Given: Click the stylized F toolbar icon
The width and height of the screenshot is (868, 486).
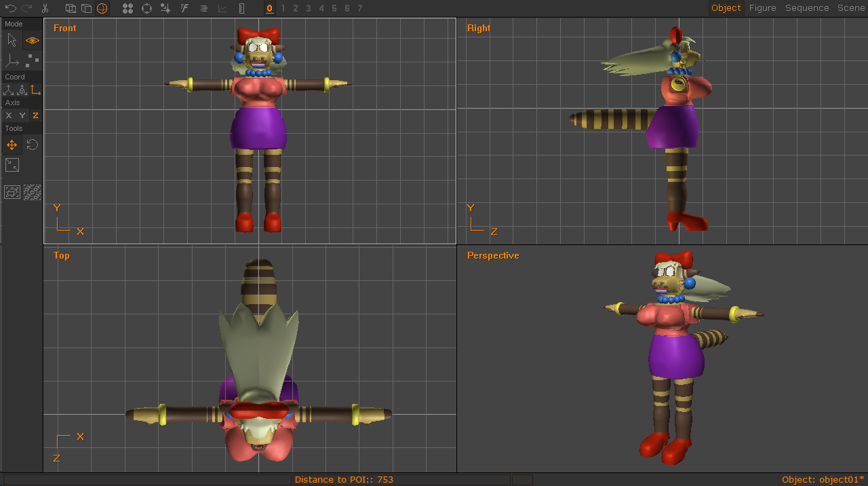Looking at the screenshot, I should [184, 8].
